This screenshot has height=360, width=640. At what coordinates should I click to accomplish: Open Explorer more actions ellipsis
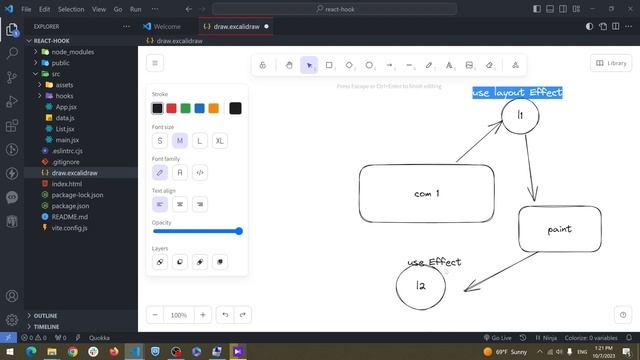point(127,27)
